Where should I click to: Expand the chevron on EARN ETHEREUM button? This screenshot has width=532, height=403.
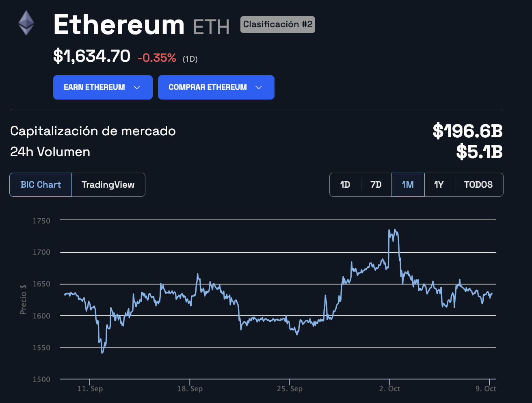click(x=136, y=87)
